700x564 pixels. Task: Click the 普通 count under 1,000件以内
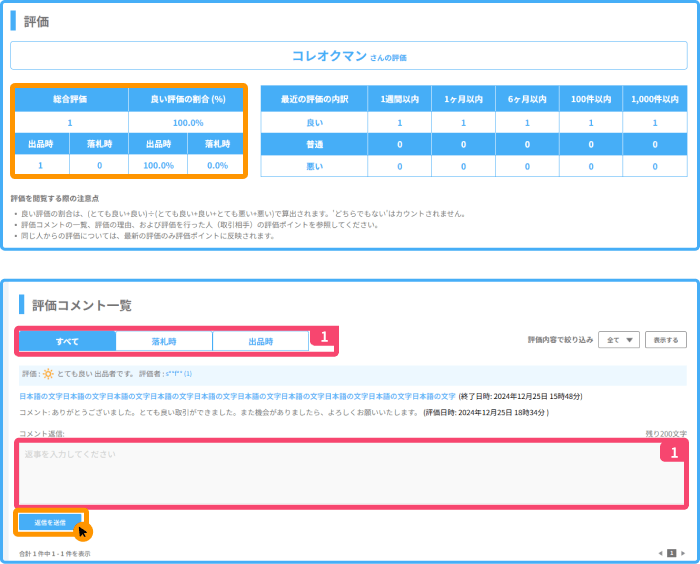pos(655,144)
